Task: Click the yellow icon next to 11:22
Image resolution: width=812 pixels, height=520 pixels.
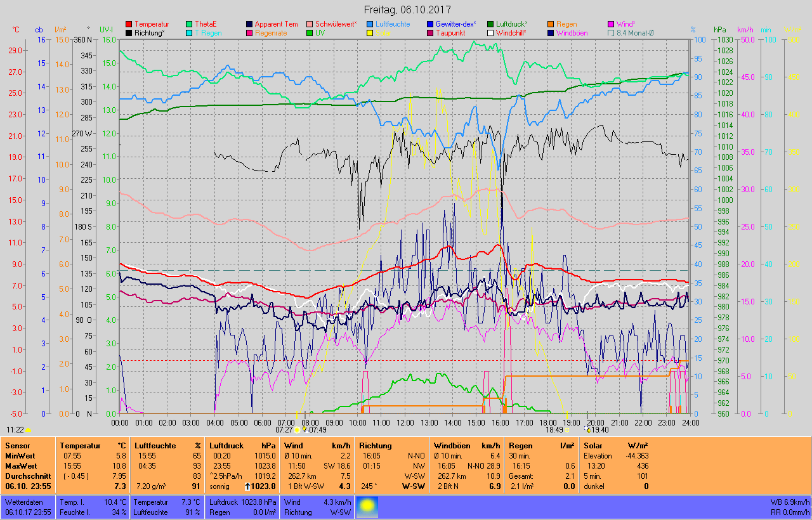Action: click(x=28, y=430)
